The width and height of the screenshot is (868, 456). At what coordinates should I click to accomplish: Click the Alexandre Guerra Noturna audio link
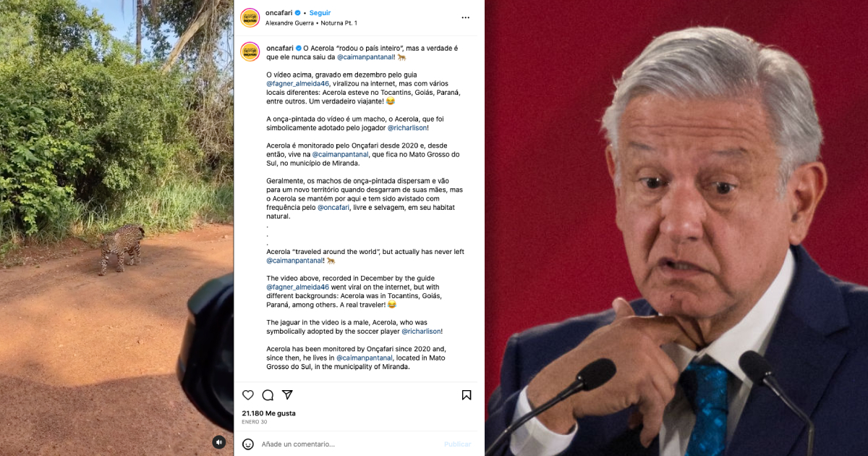tap(311, 23)
